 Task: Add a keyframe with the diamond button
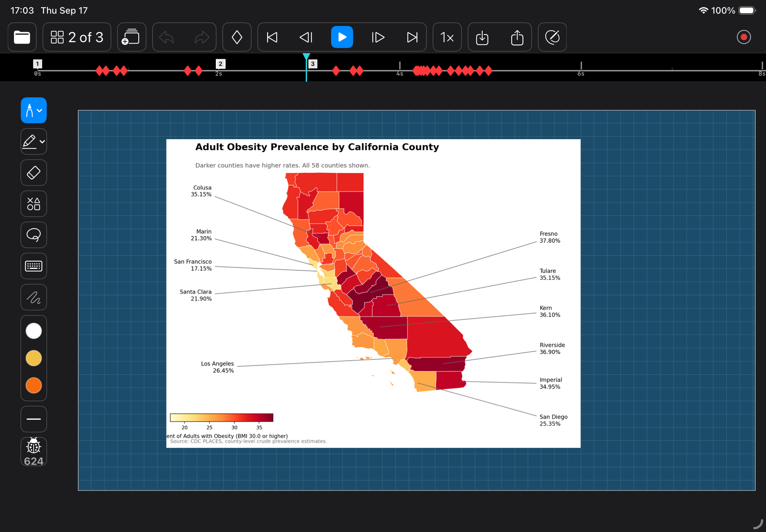237,37
